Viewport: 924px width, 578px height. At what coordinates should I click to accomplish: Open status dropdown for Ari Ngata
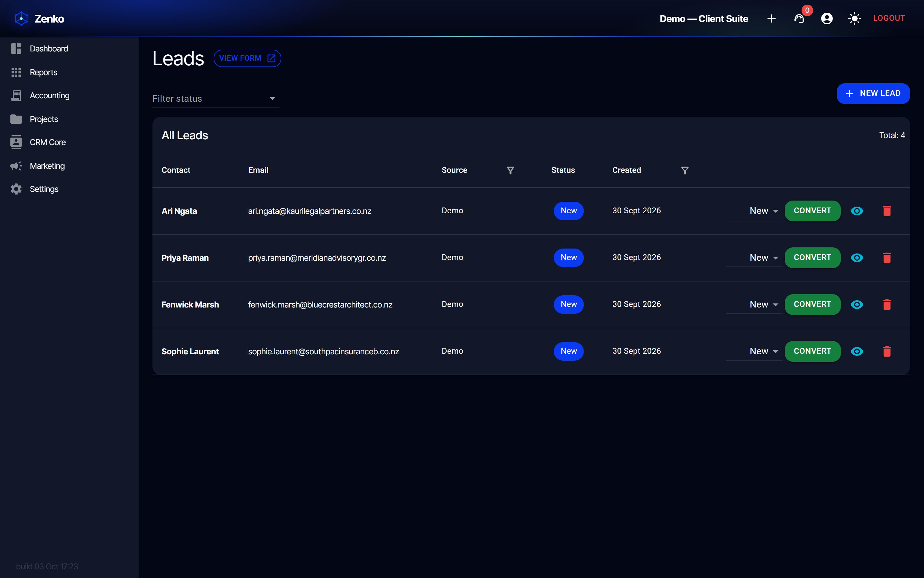point(754,211)
